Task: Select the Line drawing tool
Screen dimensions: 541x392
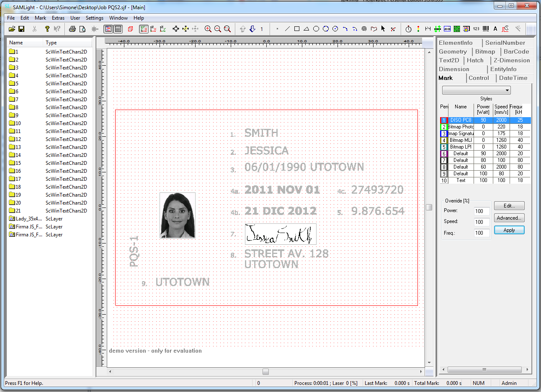Action: pos(287,29)
